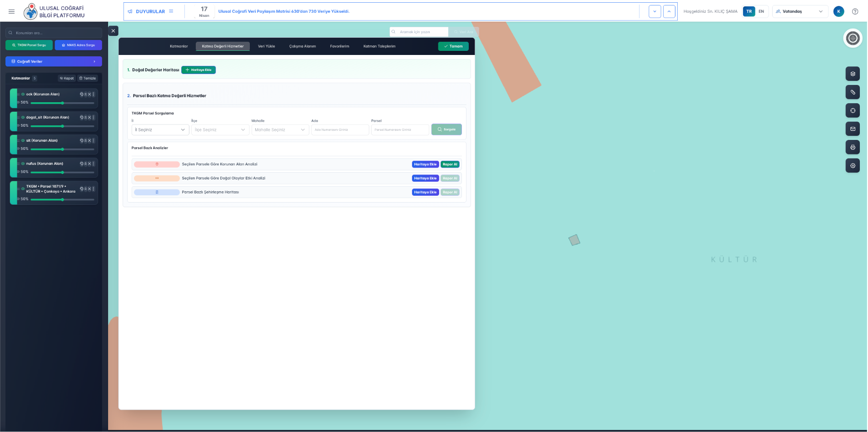Hide the sit (Korunan Alan) layer
Image resolution: width=868 pixels, height=432 pixels.
point(23,141)
